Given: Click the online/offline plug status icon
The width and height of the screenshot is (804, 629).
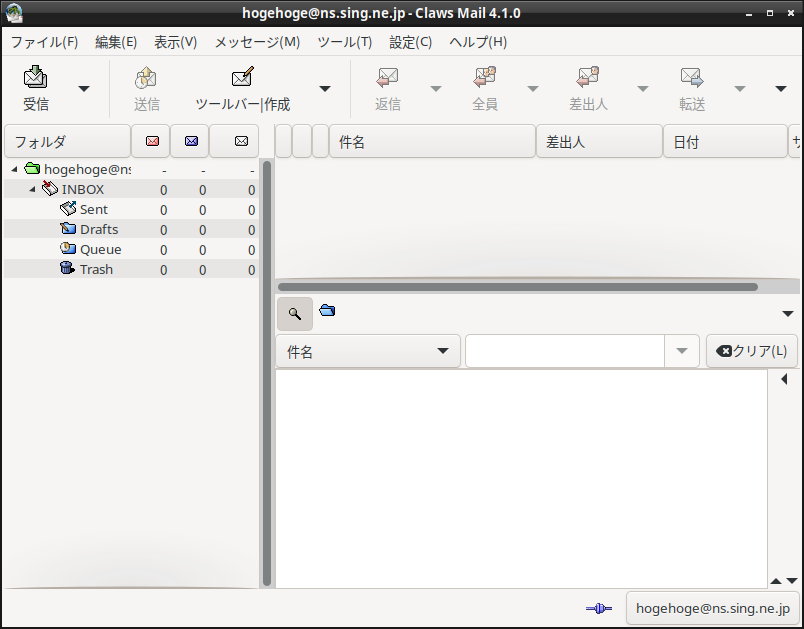Looking at the screenshot, I should 599,608.
